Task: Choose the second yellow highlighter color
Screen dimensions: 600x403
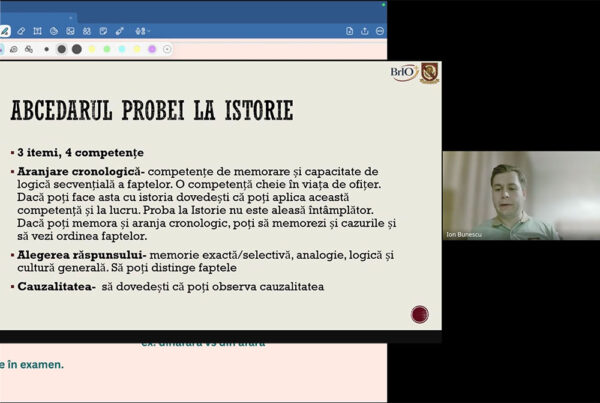Action: [x=137, y=49]
